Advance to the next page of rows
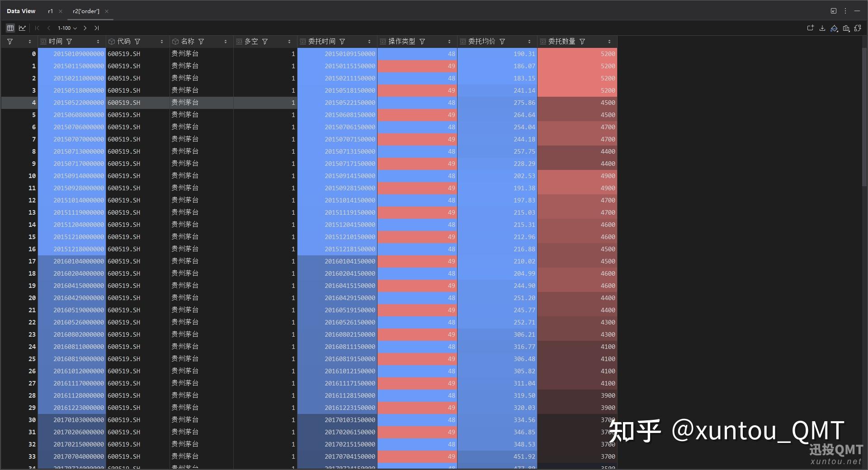Image resolution: width=868 pixels, height=470 pixels. (x=85, y=28)
